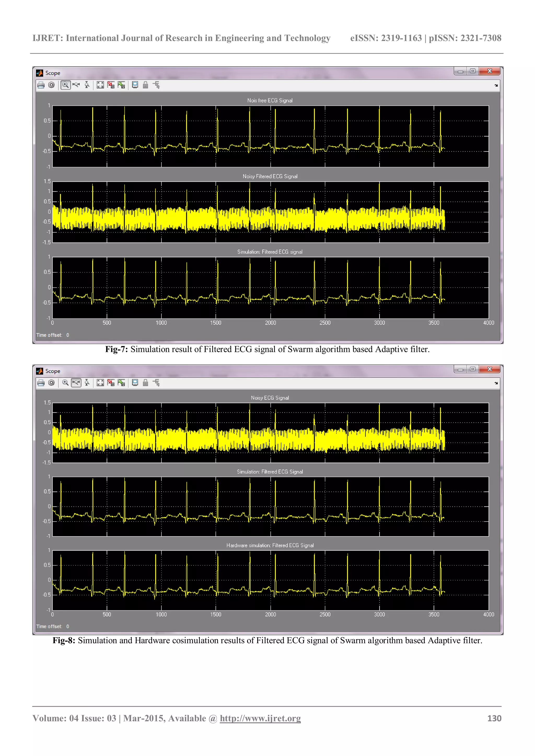Click the 'Noisy Filtered ECG Signal' plot area
The height and width of the screenshot is (756, 535).
coord(270,212)
